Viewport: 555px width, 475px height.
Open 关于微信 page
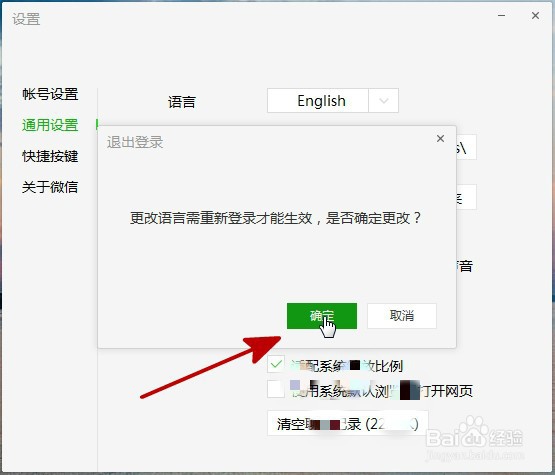(x=50, y=187)
